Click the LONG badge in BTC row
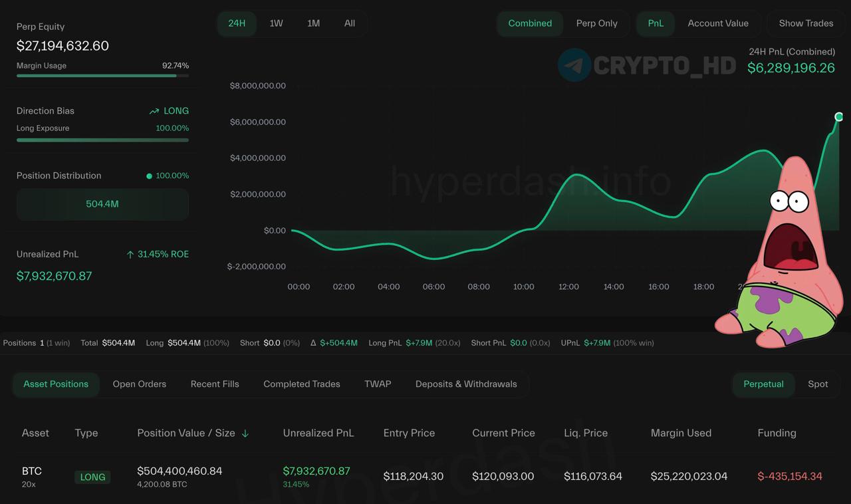This screenshot has height=504, width=851. click(x=92, y=477)
